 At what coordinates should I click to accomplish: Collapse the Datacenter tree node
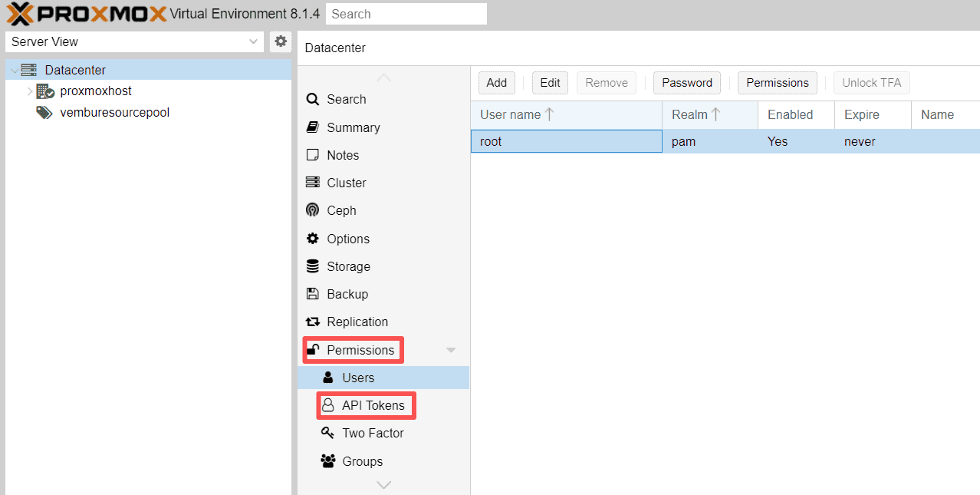[x=14, y=70]
